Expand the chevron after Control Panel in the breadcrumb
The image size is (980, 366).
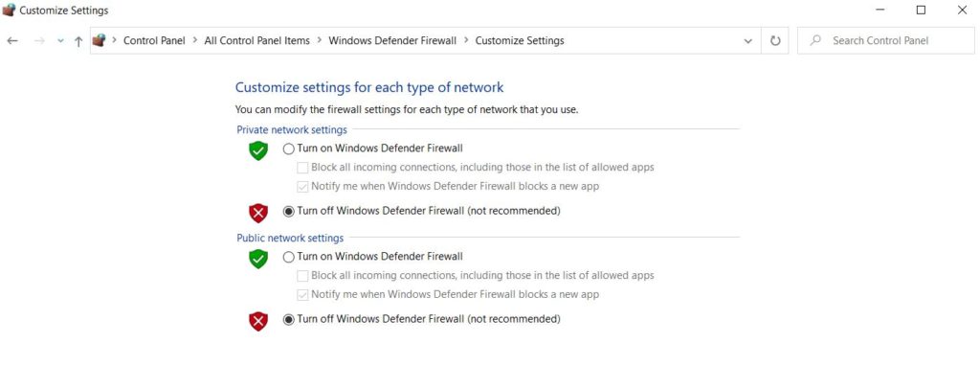pyautogui.click(x=195, y=40)
